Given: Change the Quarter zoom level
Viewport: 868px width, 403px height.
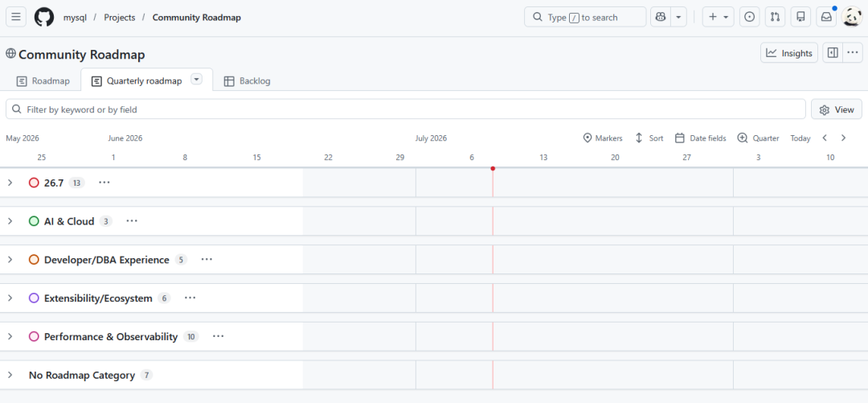Looking at the screenshot, I should pos(759,138).
